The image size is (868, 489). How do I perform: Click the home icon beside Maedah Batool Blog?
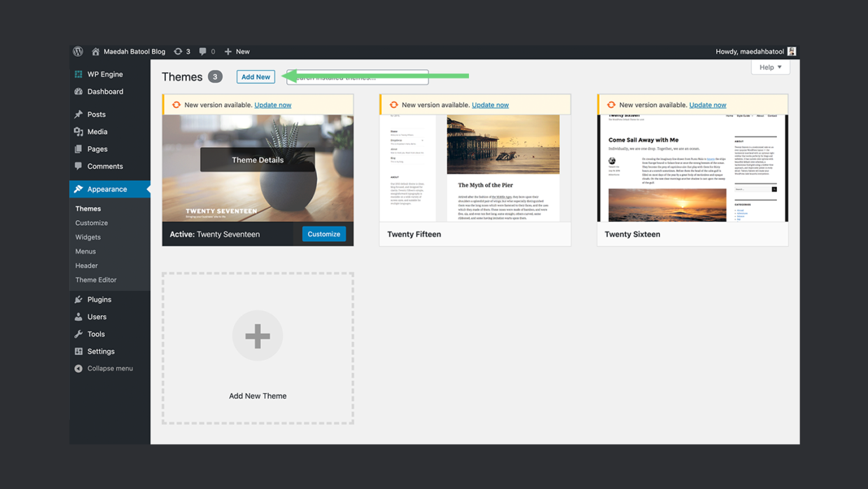point(96,51)
